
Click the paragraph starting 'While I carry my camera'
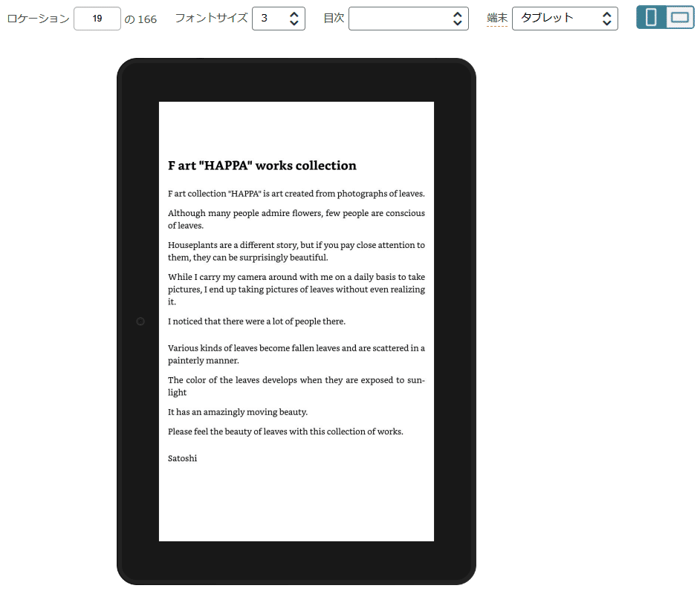click(296, 289)
